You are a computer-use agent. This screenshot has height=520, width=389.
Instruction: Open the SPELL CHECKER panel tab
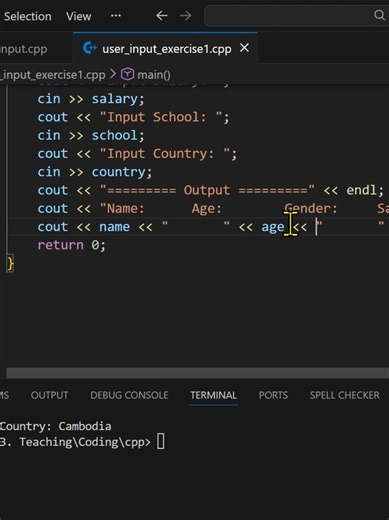pos(344,395)
